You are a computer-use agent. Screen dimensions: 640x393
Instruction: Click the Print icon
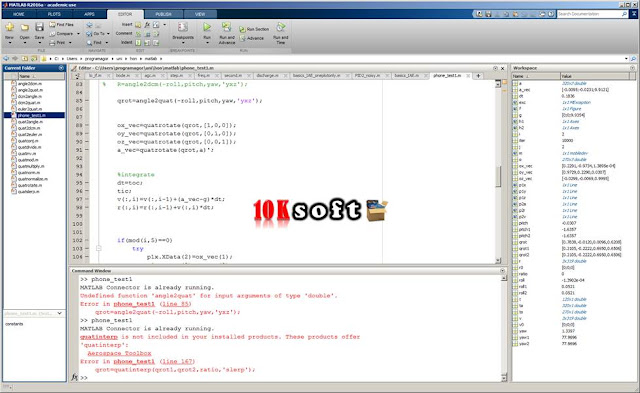pos(52,42)
